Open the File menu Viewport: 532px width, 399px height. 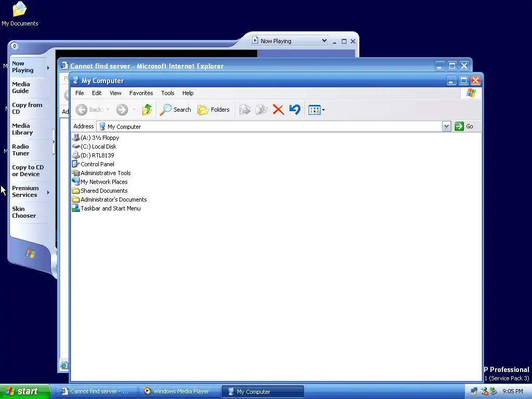pos(79,93)
